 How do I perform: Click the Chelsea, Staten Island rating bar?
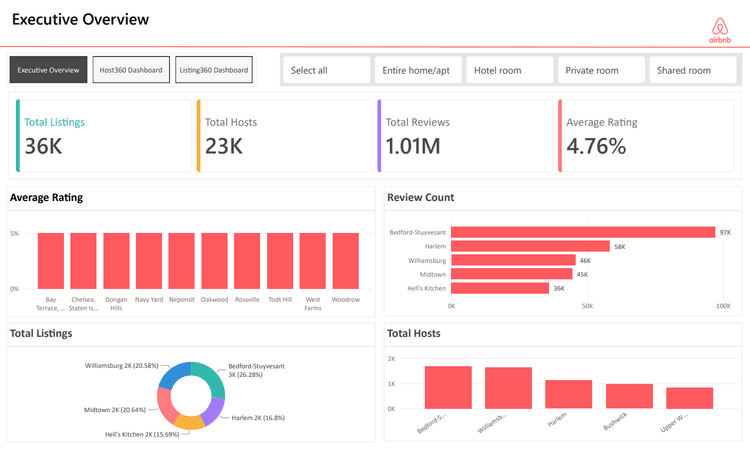pos(83,261)
